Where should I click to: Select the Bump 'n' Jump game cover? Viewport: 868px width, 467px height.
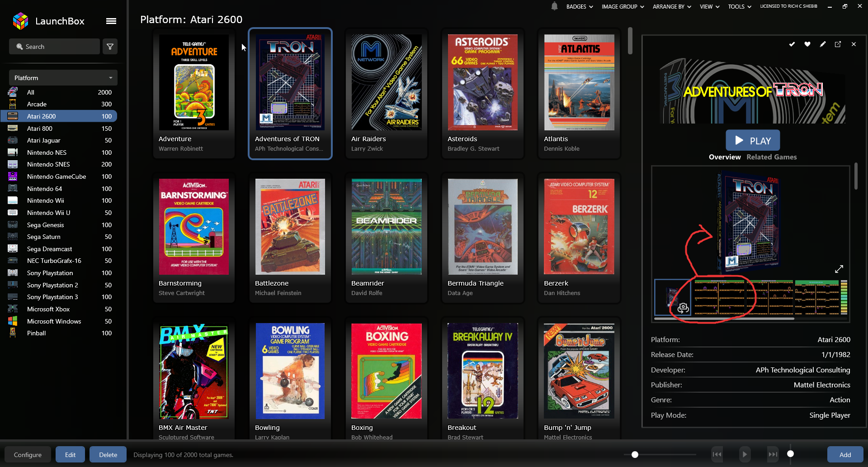click(x=579, y=371)
